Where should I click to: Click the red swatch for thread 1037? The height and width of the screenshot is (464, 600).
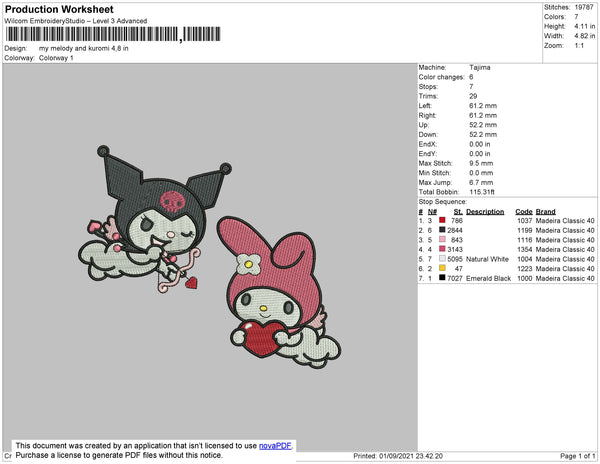tap(442, 220)
